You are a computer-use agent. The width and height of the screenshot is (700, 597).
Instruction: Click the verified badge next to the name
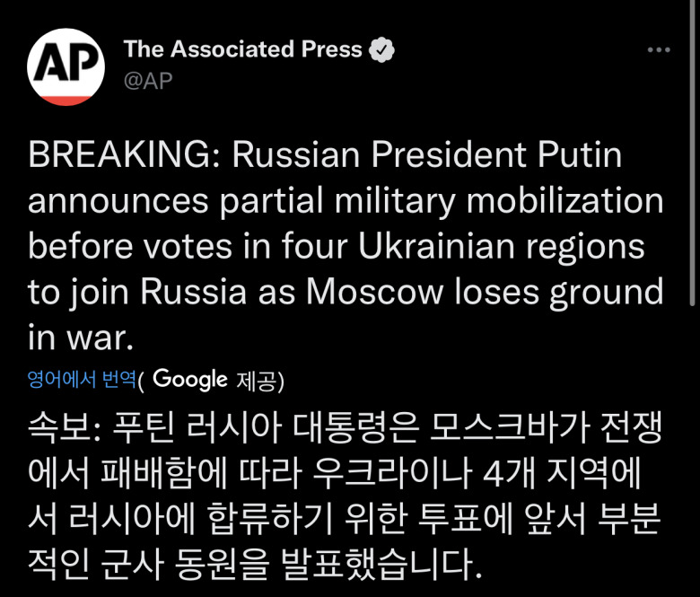(383, 49)
